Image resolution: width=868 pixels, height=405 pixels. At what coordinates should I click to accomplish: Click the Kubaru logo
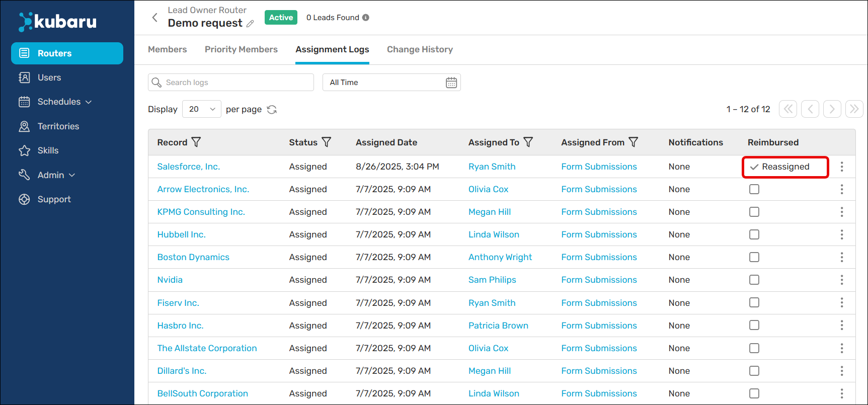pos(57,22)
